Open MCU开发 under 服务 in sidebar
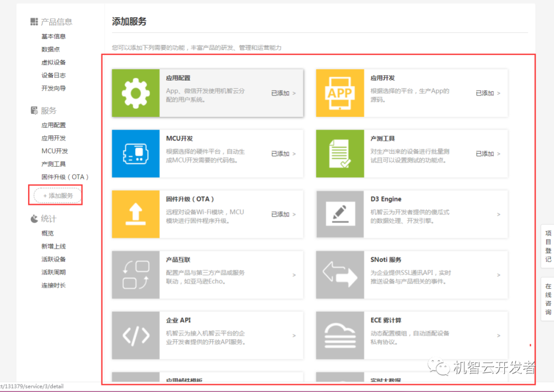 pos(54,151)
